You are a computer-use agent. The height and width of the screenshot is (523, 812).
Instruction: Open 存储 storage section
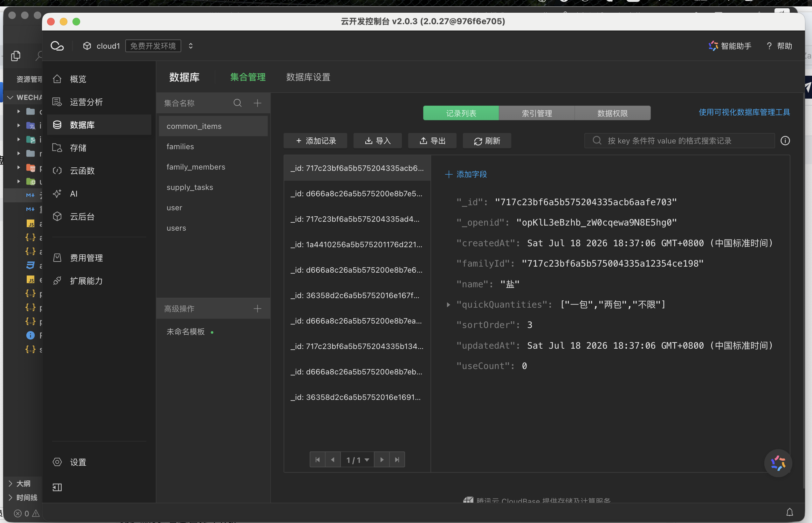(99, 148)
